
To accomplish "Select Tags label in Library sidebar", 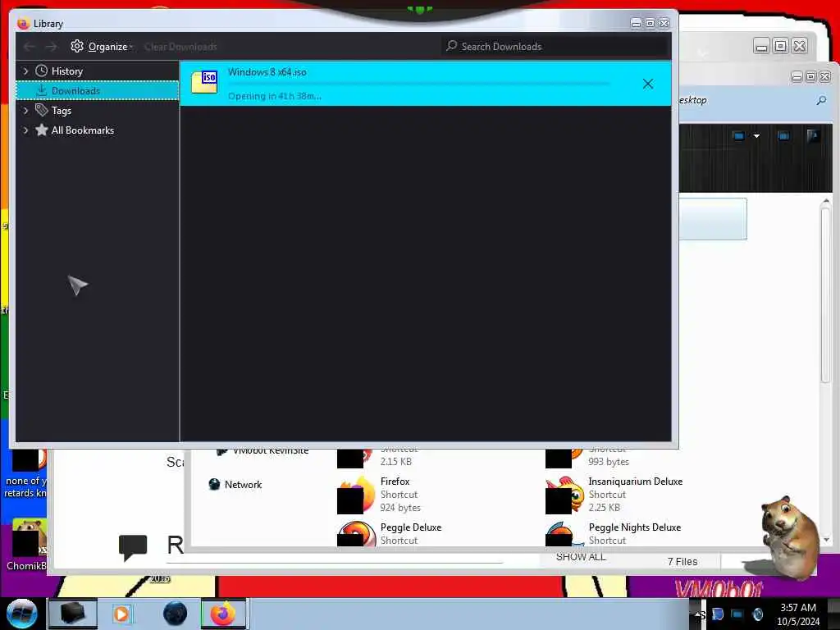I will (x=61, y=111).
